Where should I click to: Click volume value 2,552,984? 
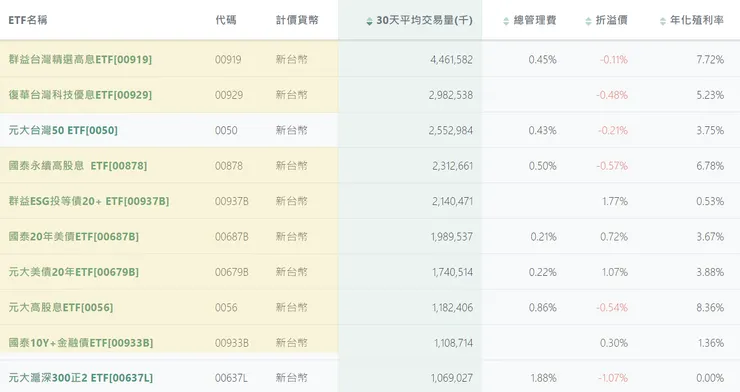coord(451,130)
